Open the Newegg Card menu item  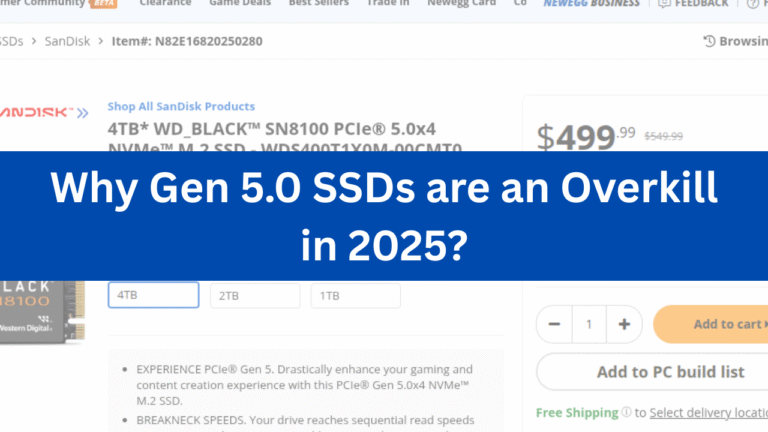pos(461,3)
